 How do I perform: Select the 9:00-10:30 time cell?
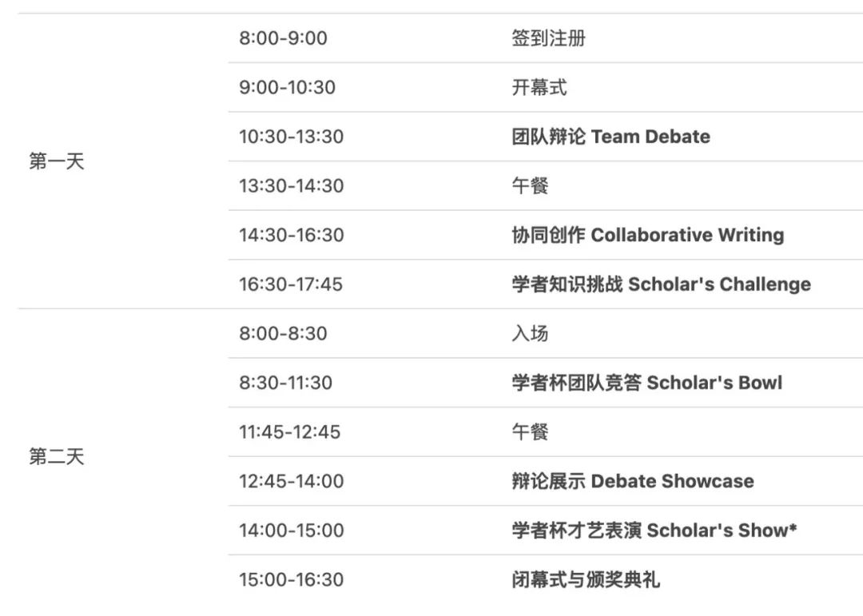(x=287, y=87)
